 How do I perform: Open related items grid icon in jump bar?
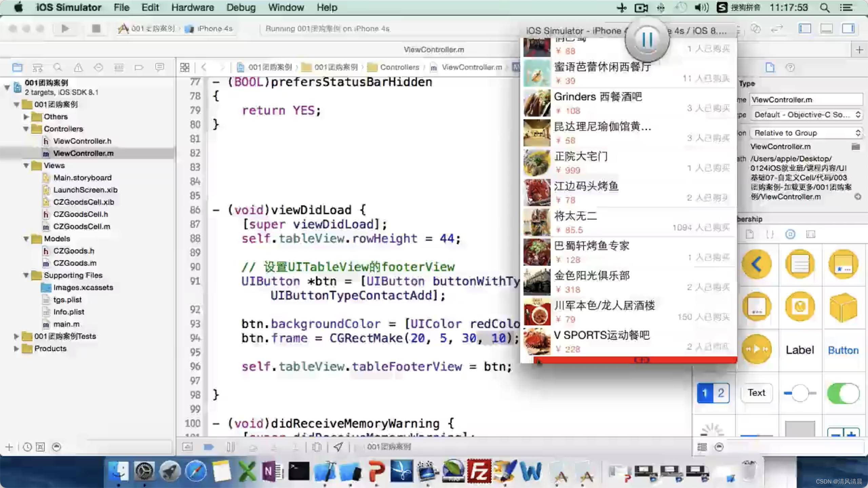pos(185,67)
